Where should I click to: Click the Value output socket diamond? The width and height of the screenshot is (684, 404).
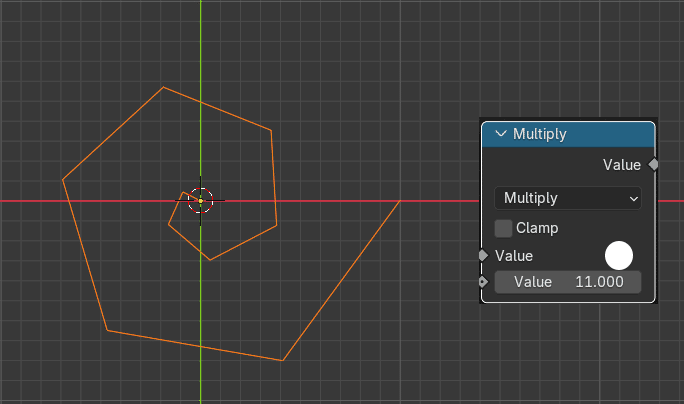coord(653,164)
